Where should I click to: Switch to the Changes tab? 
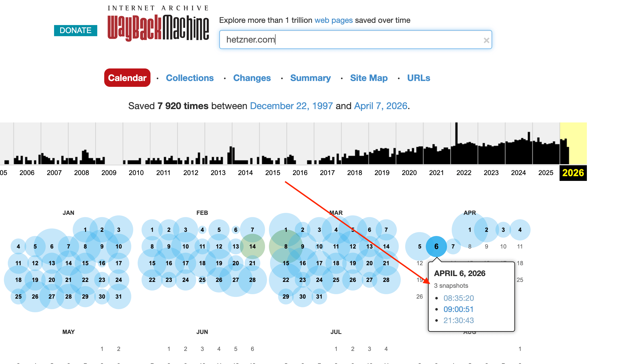coord(252,78)
